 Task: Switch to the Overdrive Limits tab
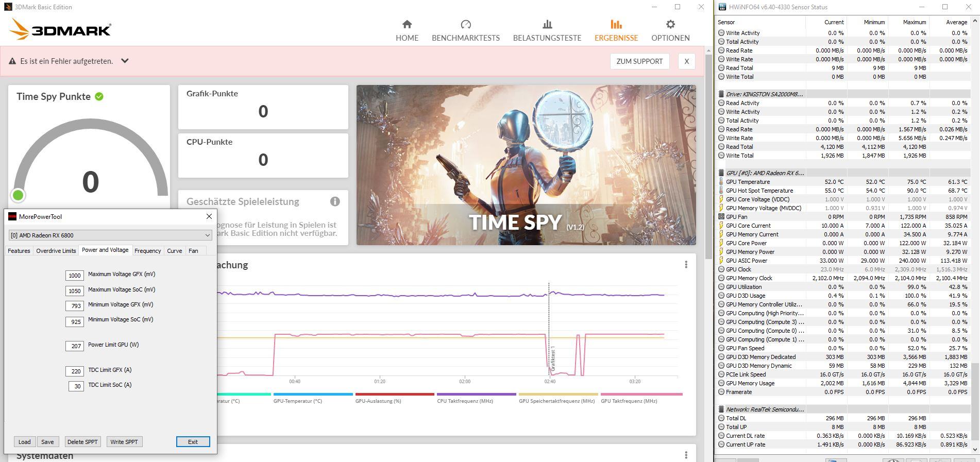56,251
